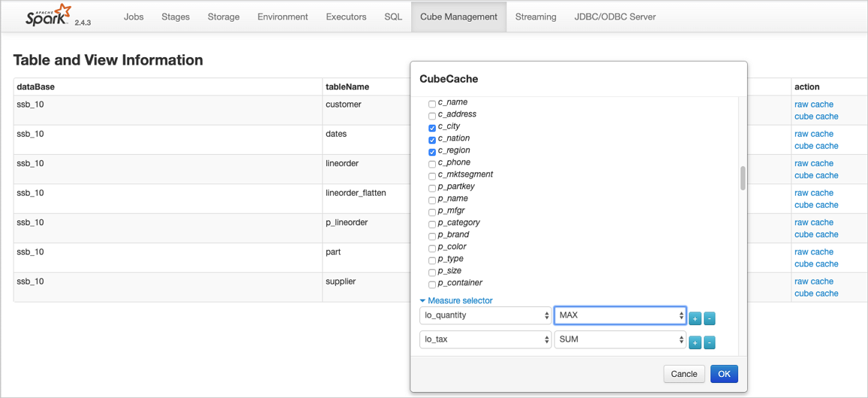Remove the lo_quantity measure row

709,318
